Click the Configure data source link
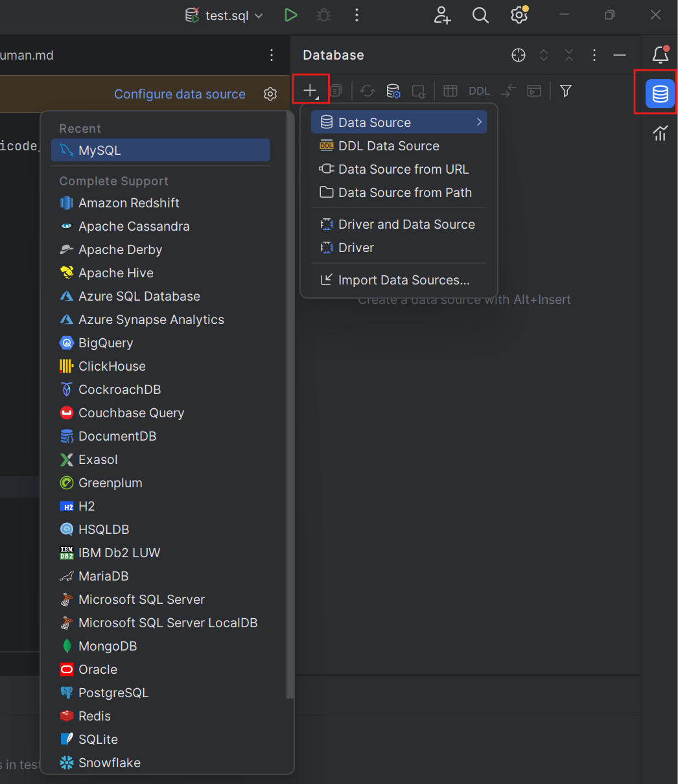 click(x=180, y=94)
